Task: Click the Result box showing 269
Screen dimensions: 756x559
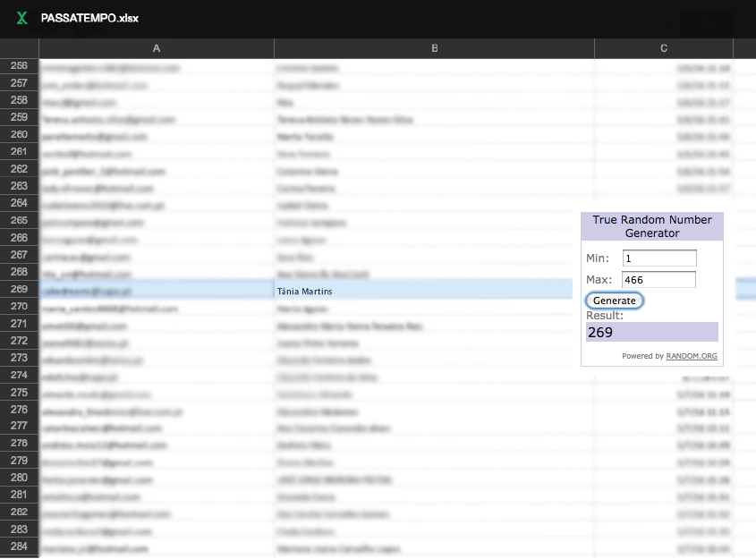Action: (651, 332)
